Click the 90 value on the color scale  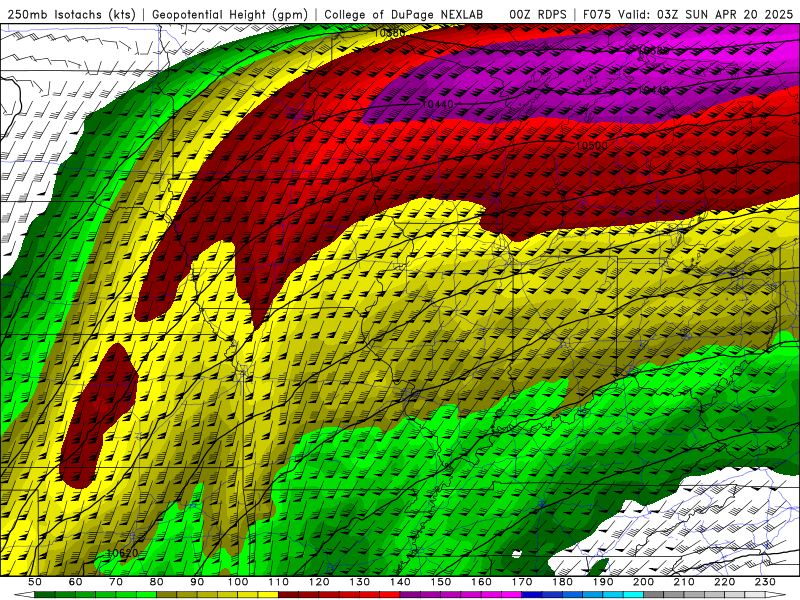tap(197, 582)
